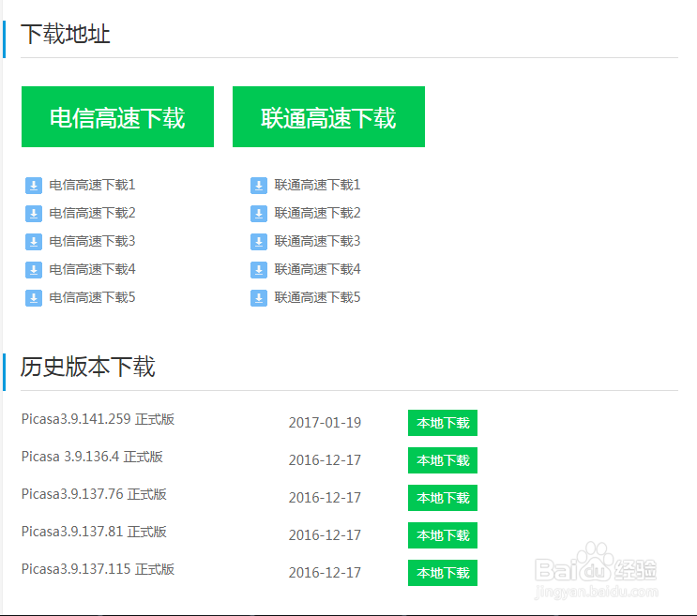The width and height of the screenshot is (697, 616).
Task: Click the large 电信高速下载 green button
Action: click(117, 117)
